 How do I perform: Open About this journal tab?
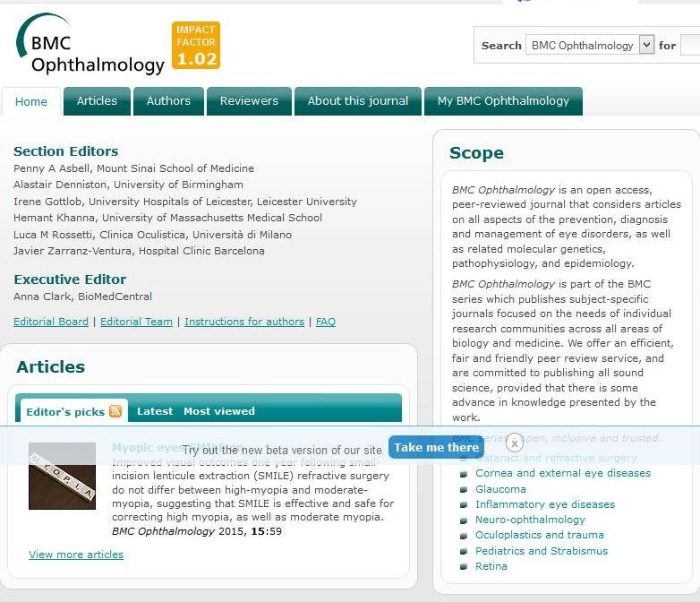tap(358, 101)
